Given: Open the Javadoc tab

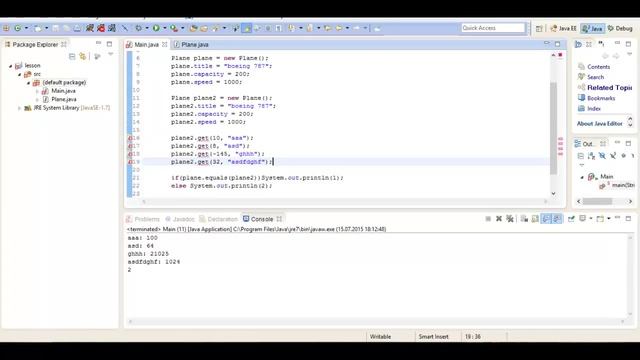Looking at the screenshot, I should (180, 219).
